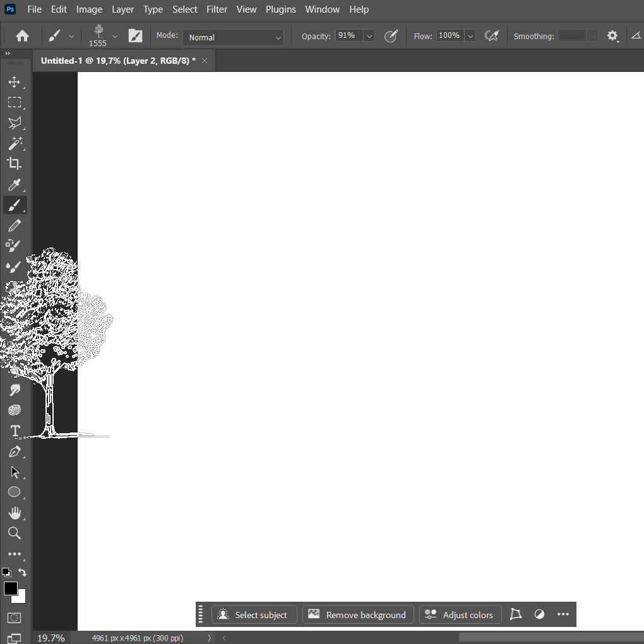The image size is (644, 644).
Task: Click the Remove background button
Action: pos(358,615)
